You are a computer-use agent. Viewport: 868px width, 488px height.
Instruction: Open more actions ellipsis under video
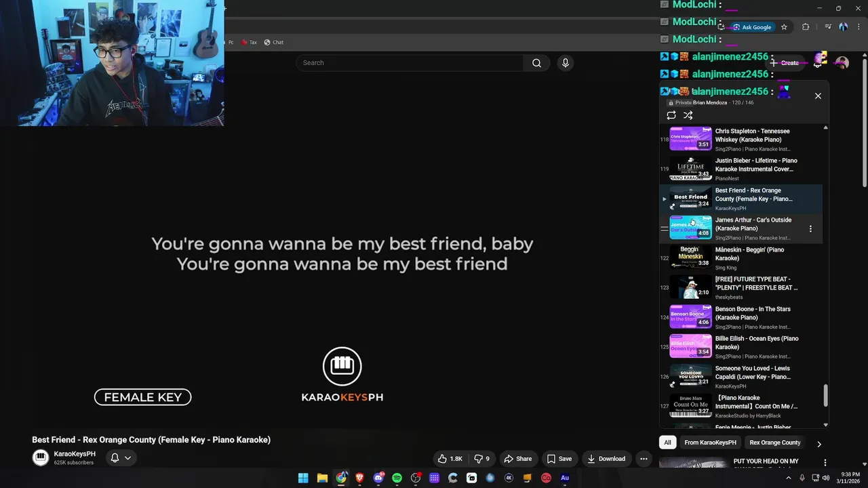point(644,459)
